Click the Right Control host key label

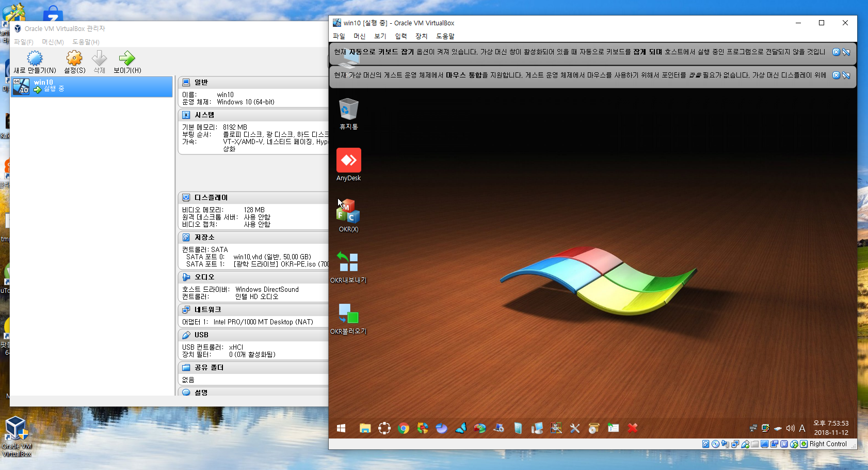(828, 444)
